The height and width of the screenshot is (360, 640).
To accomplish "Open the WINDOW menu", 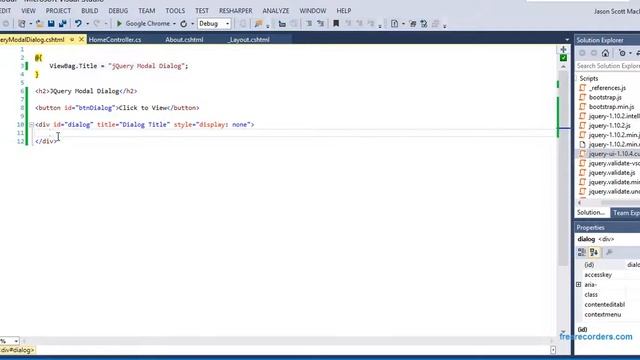I will coord(313,11).
